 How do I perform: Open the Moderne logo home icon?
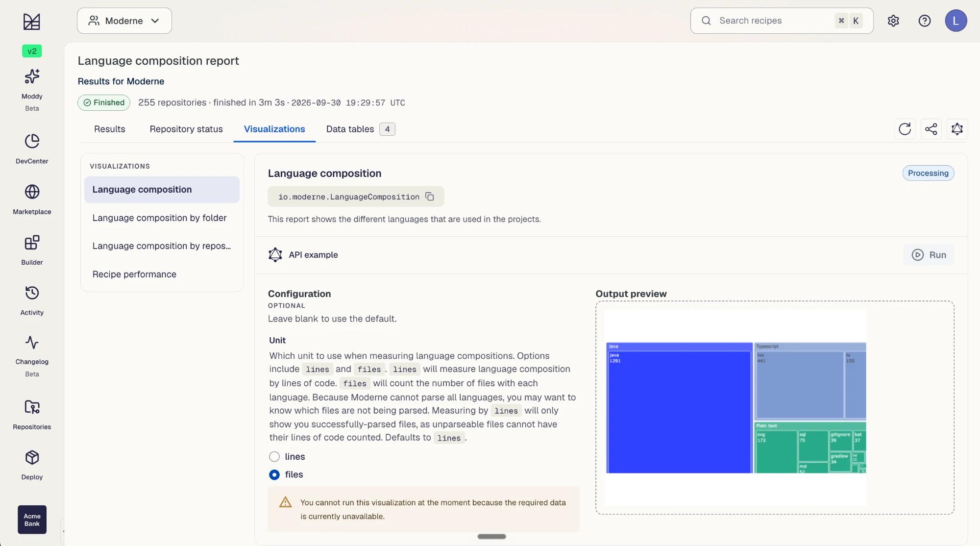pyautogui.click(x=32, y=21)
